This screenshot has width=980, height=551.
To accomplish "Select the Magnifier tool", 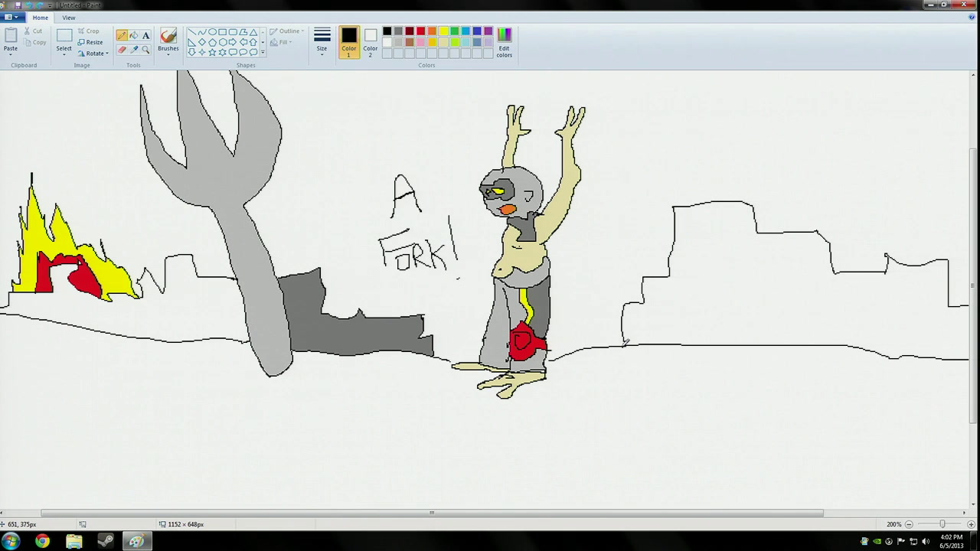I will point(145,50).
